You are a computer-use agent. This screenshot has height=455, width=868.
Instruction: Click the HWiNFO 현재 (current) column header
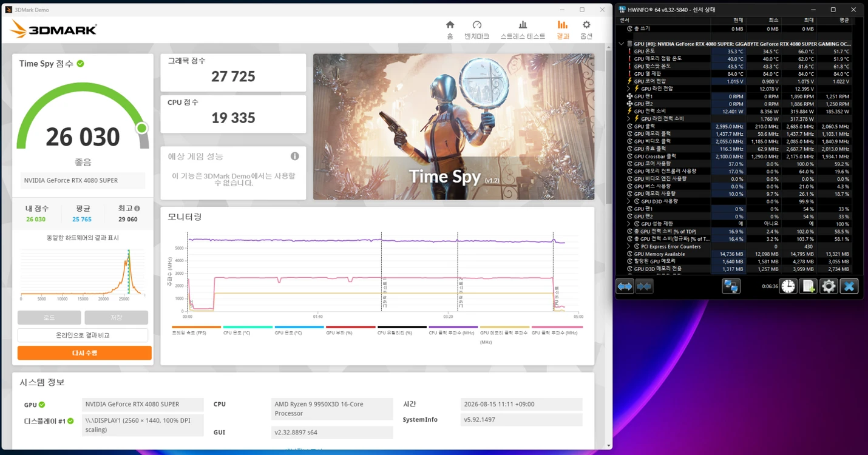click(738, 20)
